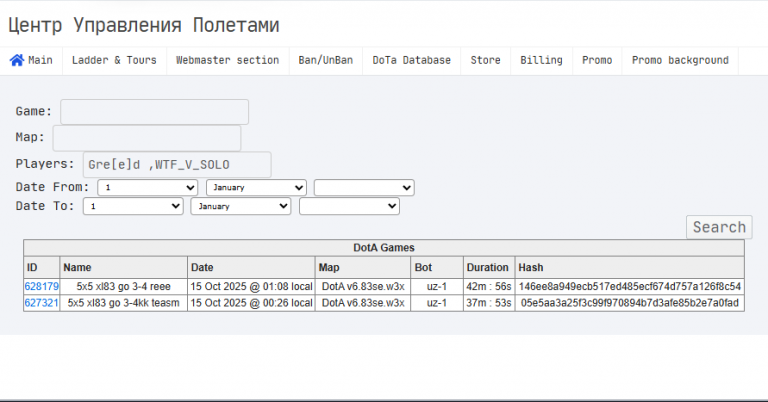The width and height of the screenshot is (768, 402).
Task: Click uz-1 bot cell in row 627321
Action: (437, 303)
